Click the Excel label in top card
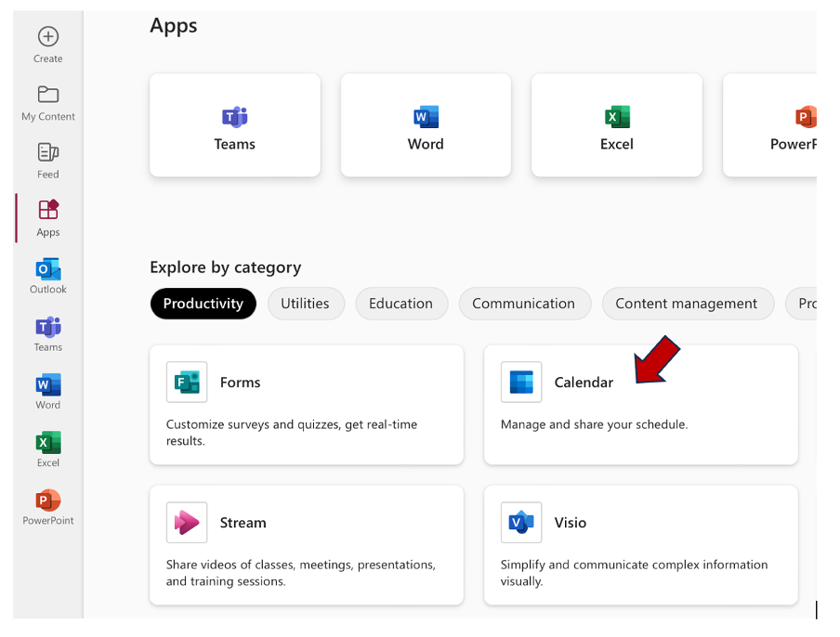The height and width of the screenshot is (637, 840). (x=617, y=144)
